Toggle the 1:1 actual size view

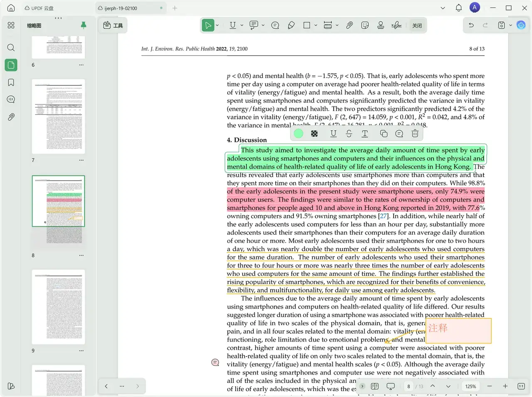coord(521,386)
